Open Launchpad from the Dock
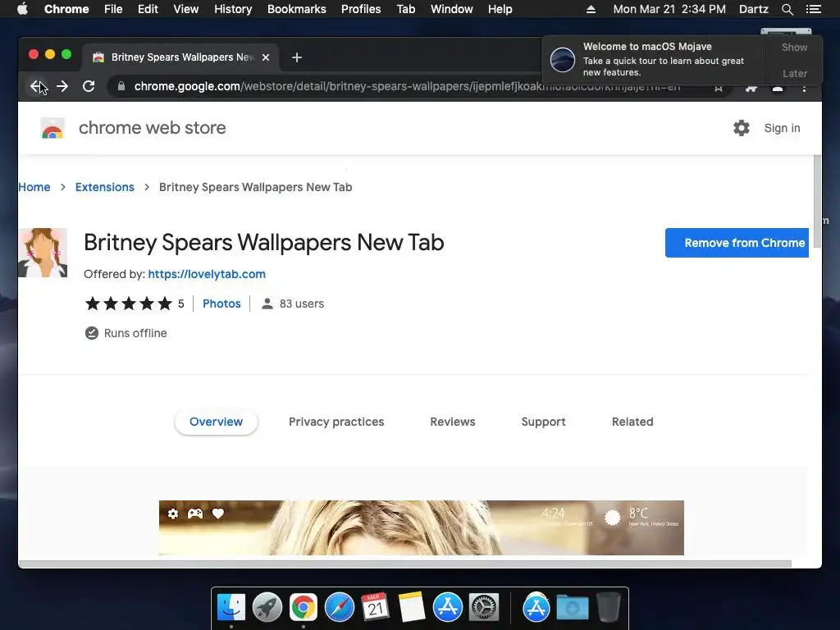840x630 pixels. pos(267,608)
